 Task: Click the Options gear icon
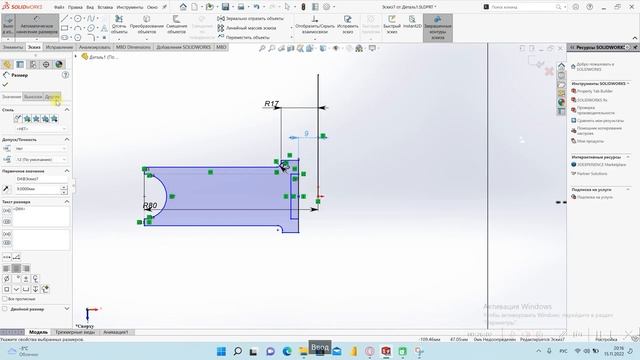[x=327, y=7]
